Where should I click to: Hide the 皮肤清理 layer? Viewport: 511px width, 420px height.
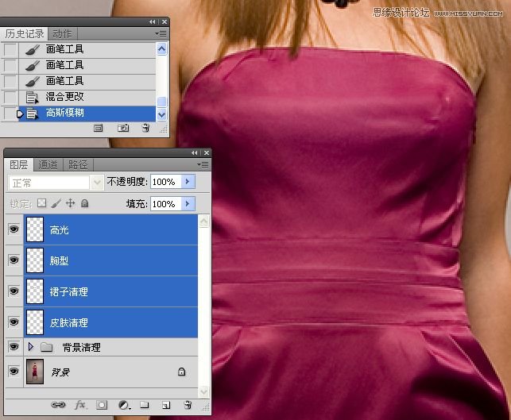click(14, 322)
